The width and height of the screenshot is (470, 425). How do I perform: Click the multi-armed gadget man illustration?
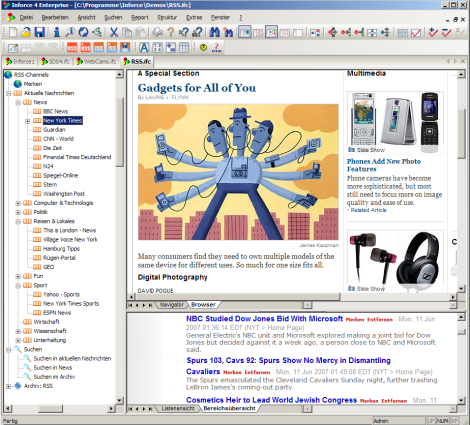[238, 172]
